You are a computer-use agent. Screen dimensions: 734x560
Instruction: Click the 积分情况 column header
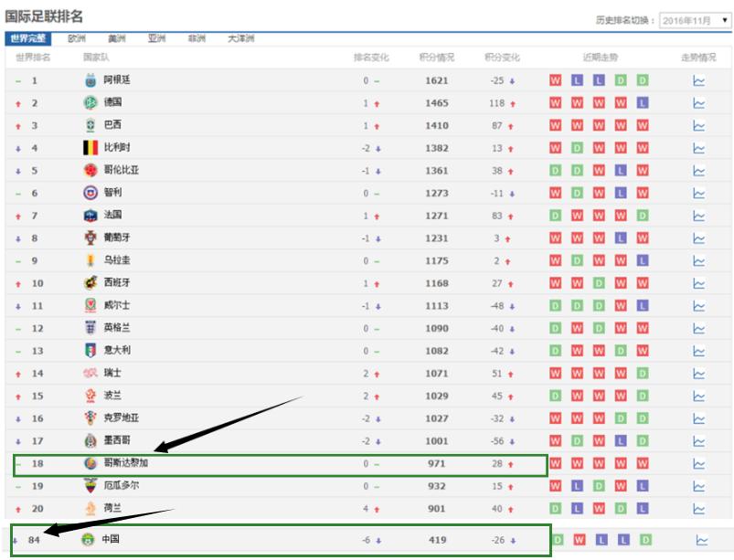click(x=435, y=58)
